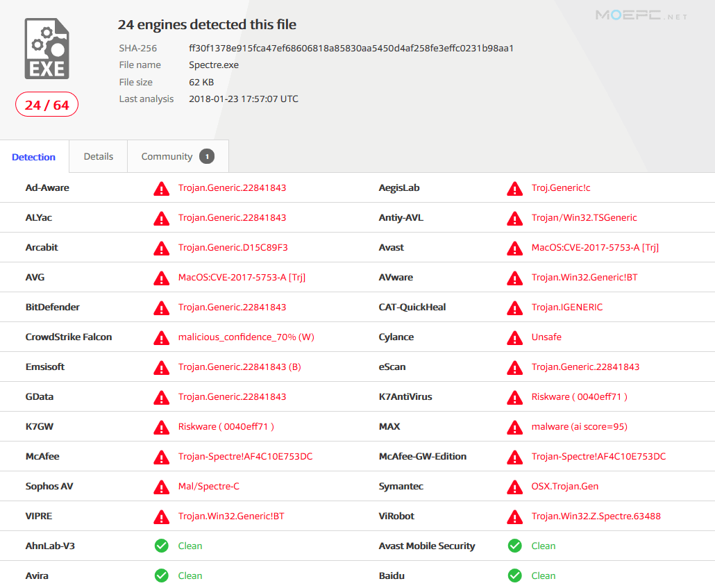The image size is (715, 588).
Task: Click ViRobot result Trojan.Win32.Z.Spectre.63488
Action: pos(596,516)
